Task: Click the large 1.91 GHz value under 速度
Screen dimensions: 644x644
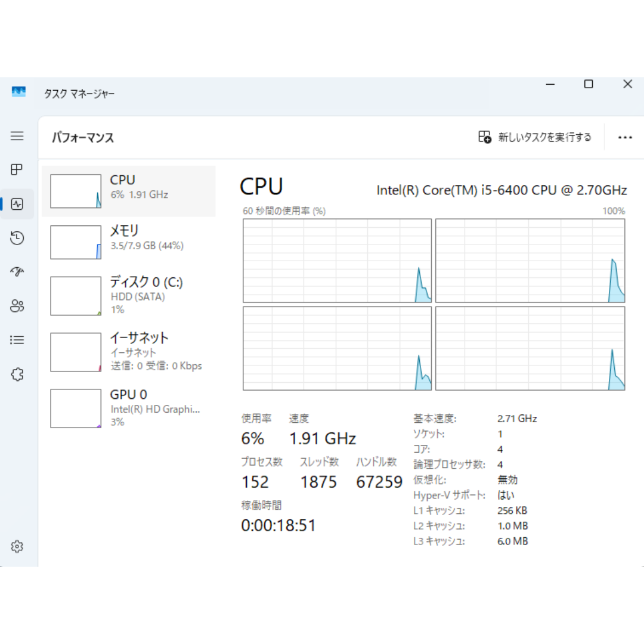Action: click(323, 439)
